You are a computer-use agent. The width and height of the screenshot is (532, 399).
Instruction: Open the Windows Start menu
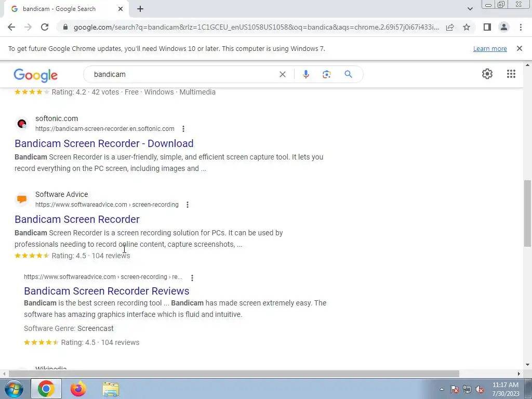pos(14,389)
